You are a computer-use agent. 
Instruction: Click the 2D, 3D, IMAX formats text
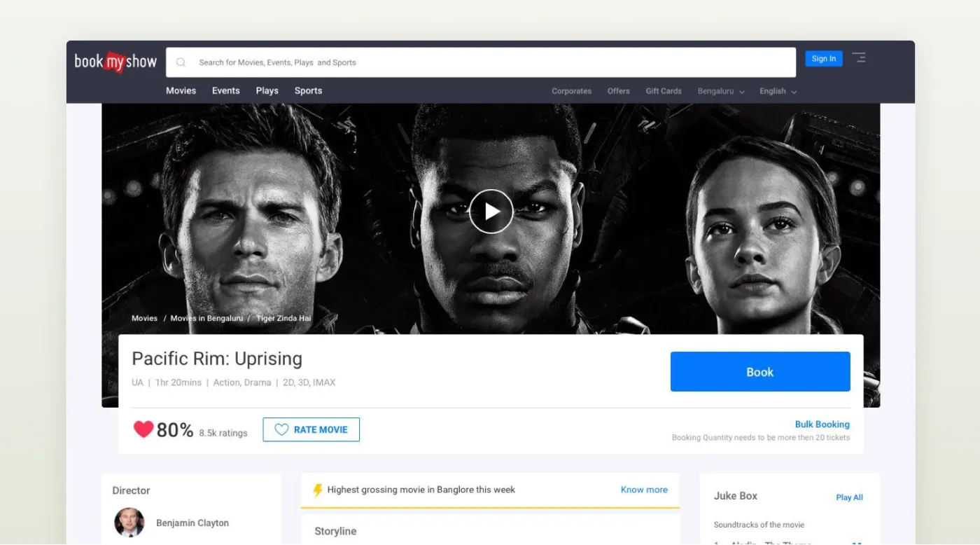[x=309, y=382]
